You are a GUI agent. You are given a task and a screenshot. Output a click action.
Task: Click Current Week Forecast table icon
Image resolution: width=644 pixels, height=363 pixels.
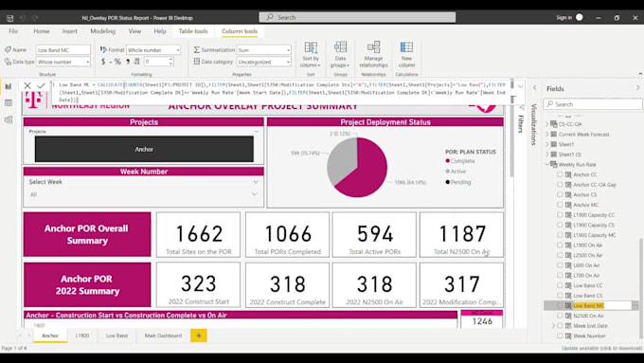tap(554, 134)
